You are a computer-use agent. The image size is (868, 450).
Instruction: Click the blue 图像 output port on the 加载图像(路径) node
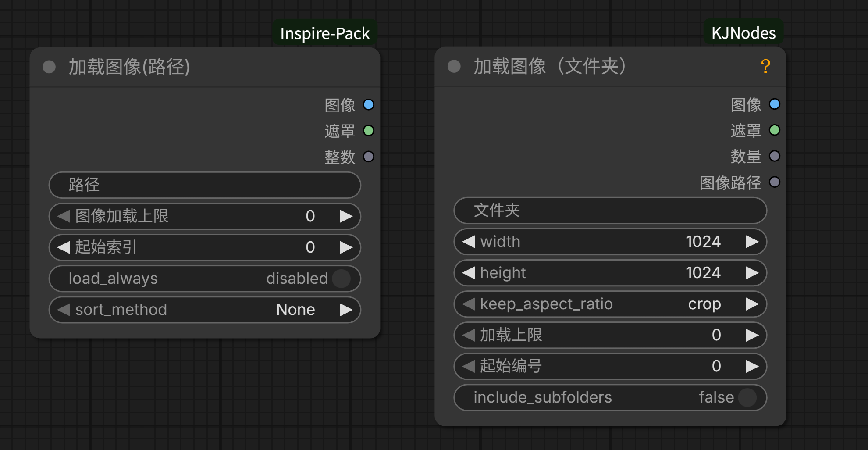coord(368,105)
